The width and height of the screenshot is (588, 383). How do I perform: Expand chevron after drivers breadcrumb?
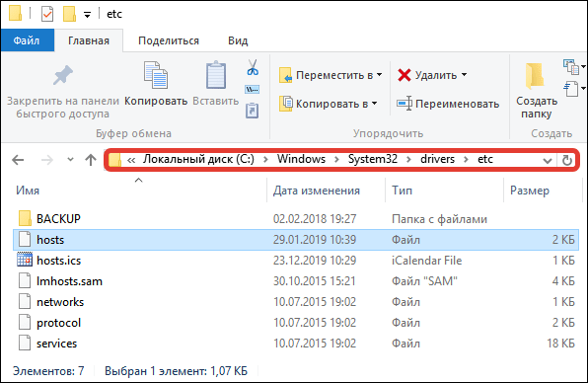point(466,160)
